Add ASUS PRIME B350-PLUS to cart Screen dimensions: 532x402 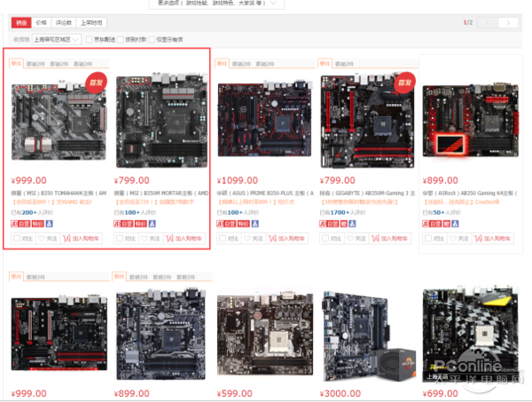click(x=286, y=239)
